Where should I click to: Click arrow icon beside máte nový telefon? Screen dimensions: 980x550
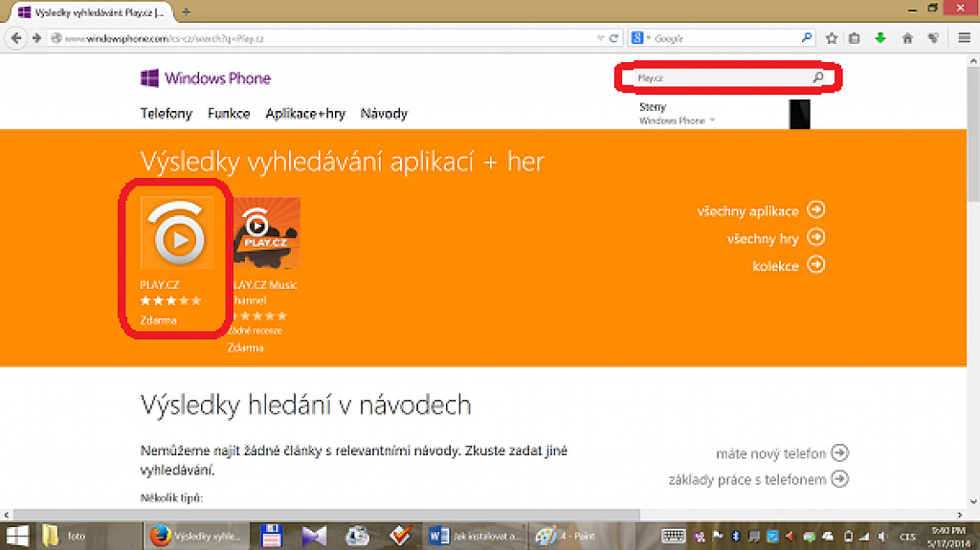click(x=840, y=452)
